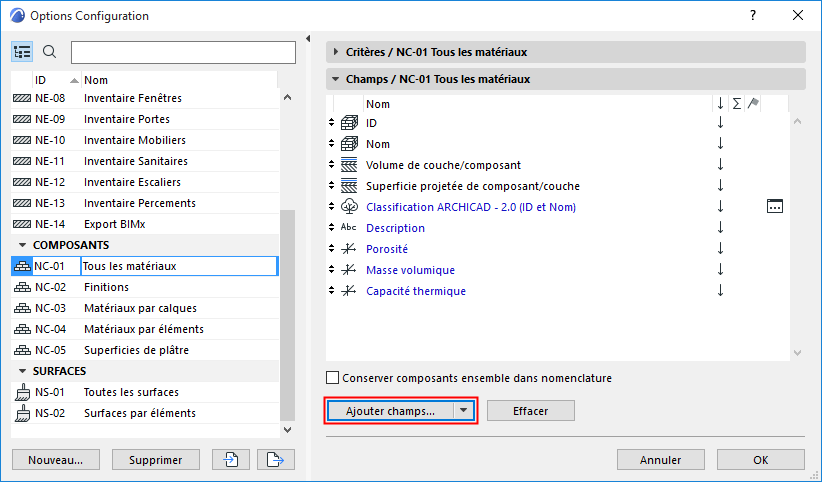Click the ID field element icon
Image resolution: width=822 pixels, height=482 pixels.
point(349,123)
